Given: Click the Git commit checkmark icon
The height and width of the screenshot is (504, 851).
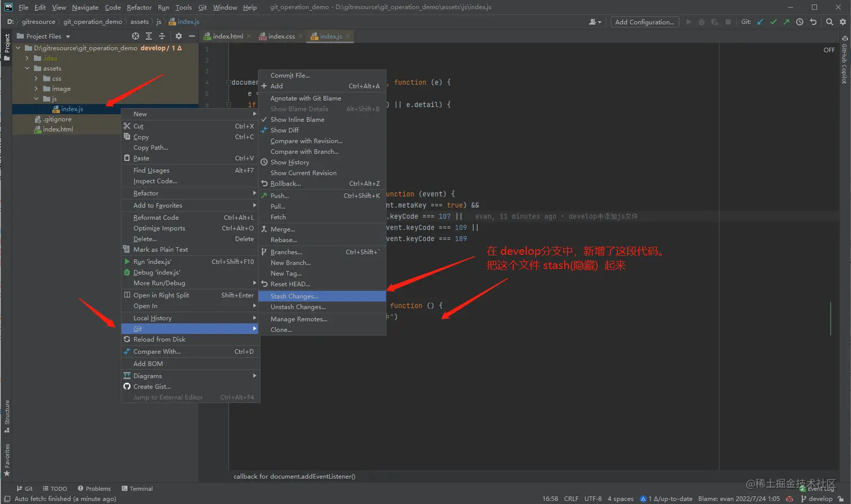Looking at the screenshot, I should click(x=773, y=22).
